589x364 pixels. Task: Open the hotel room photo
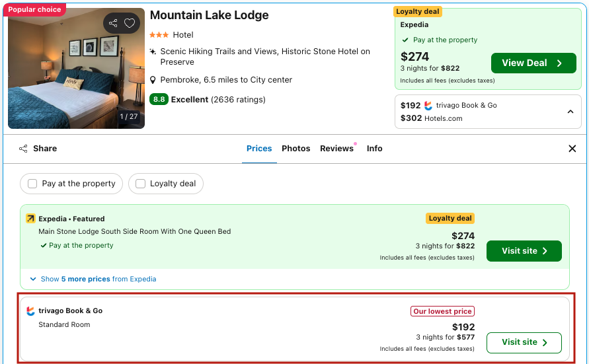point(76,68)
